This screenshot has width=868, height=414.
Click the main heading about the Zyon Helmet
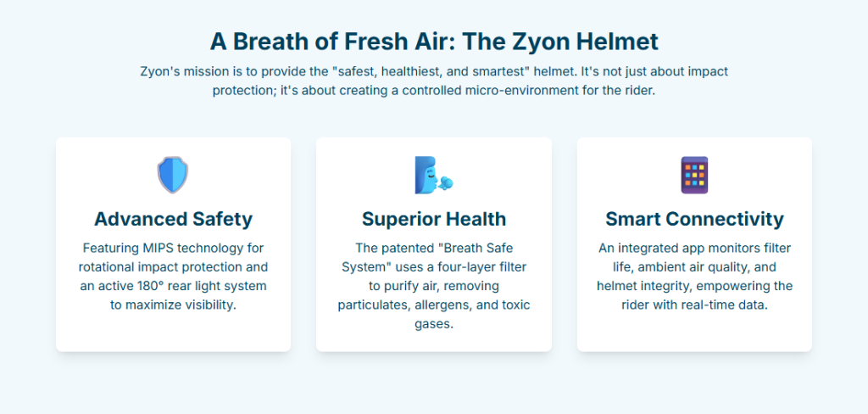pyautogui.click(x=434, y=42)
